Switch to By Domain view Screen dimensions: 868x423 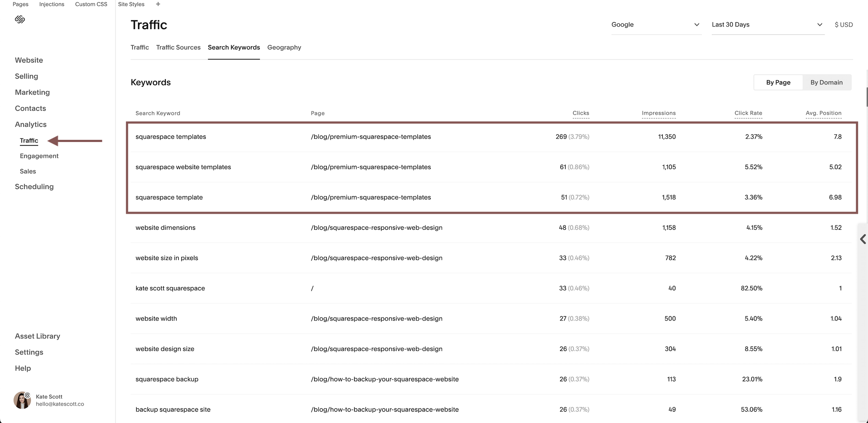click(826, 83)
